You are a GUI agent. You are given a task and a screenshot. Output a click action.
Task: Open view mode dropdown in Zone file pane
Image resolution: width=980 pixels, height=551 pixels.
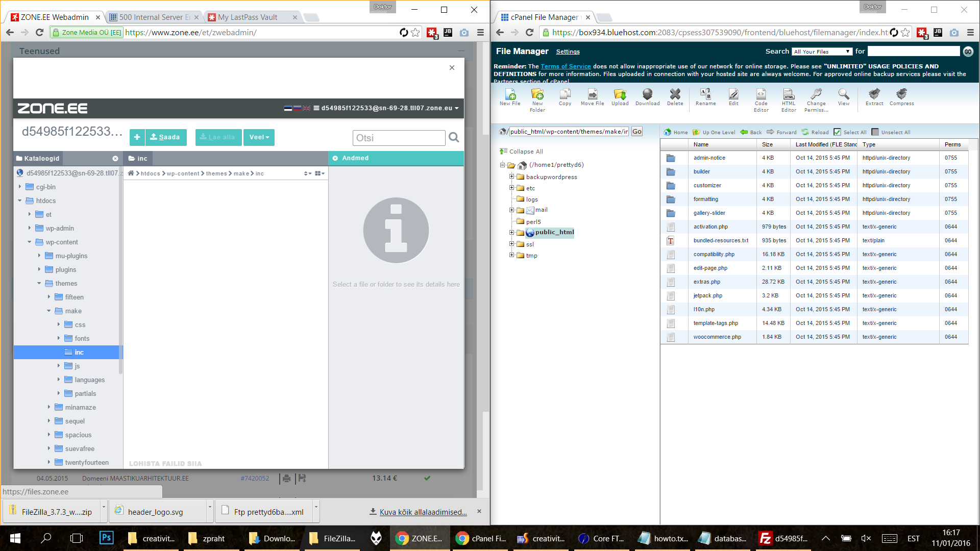coord(320,173)
